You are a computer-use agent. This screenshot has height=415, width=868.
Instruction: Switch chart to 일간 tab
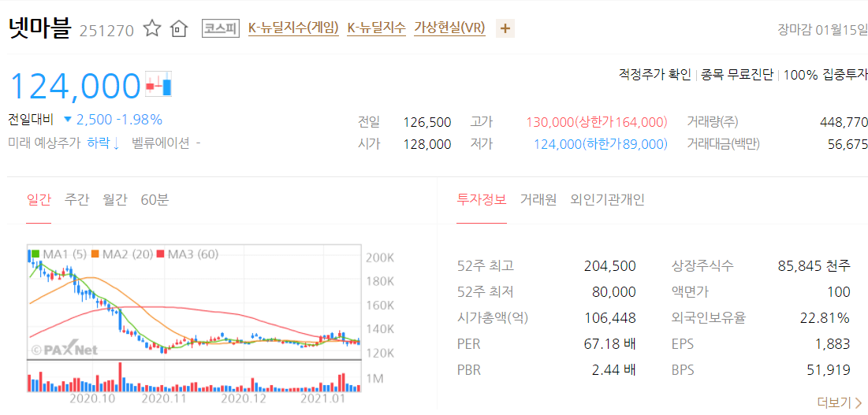39,199
